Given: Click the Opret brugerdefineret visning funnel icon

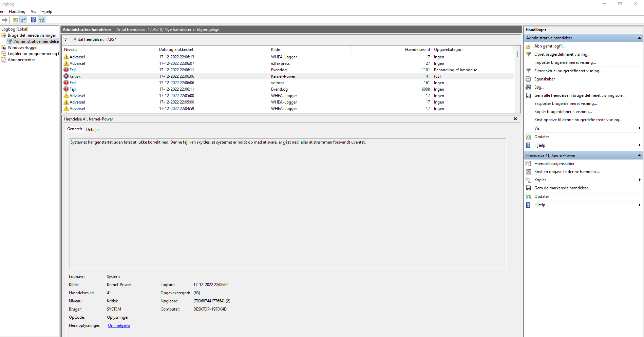Looking at the screenshot, I should point(528,54).
